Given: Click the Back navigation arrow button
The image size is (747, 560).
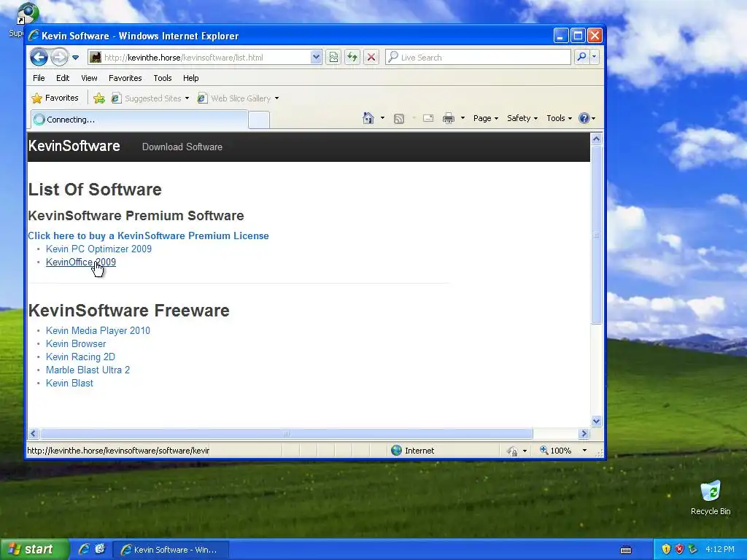Looking at the screenshot, I should pos(39,57).
